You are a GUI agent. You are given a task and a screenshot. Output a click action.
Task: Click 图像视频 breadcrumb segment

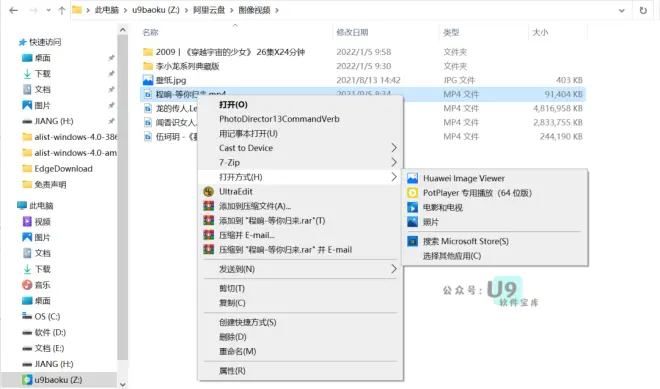pyautogui.click(x=254, y=10)
